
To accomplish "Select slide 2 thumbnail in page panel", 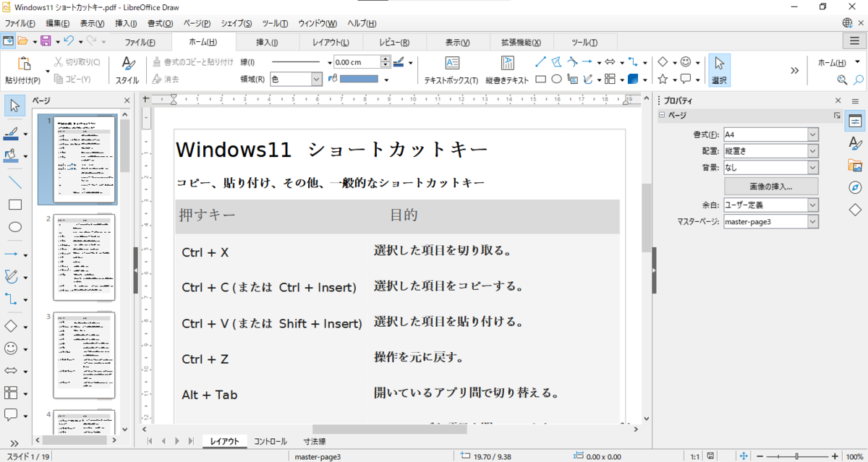I will pos(84,257).
